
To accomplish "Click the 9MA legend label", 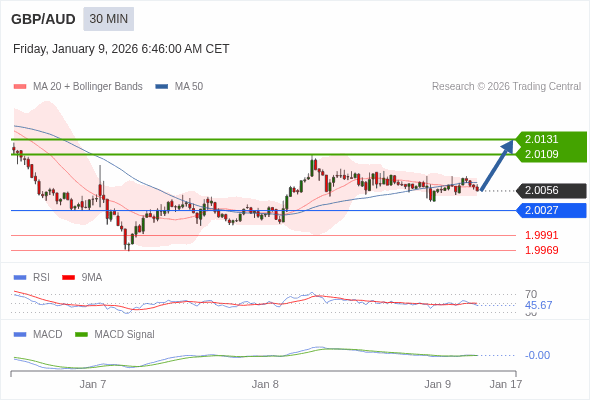I will [92, 278].
